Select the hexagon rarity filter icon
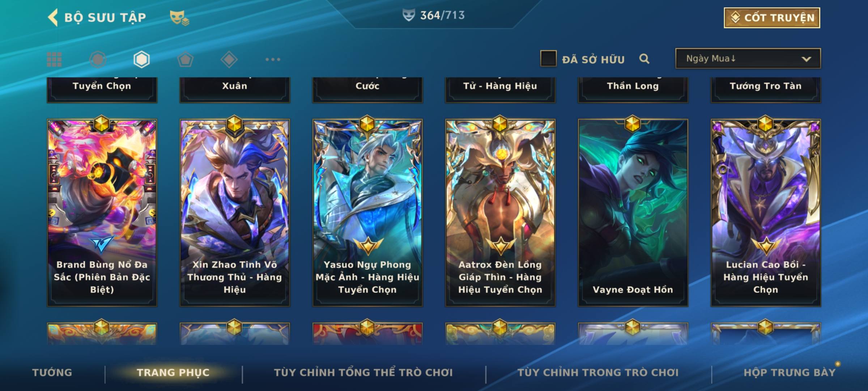The height and width of the screenshot is (391, 868). [x=141, y=59]
